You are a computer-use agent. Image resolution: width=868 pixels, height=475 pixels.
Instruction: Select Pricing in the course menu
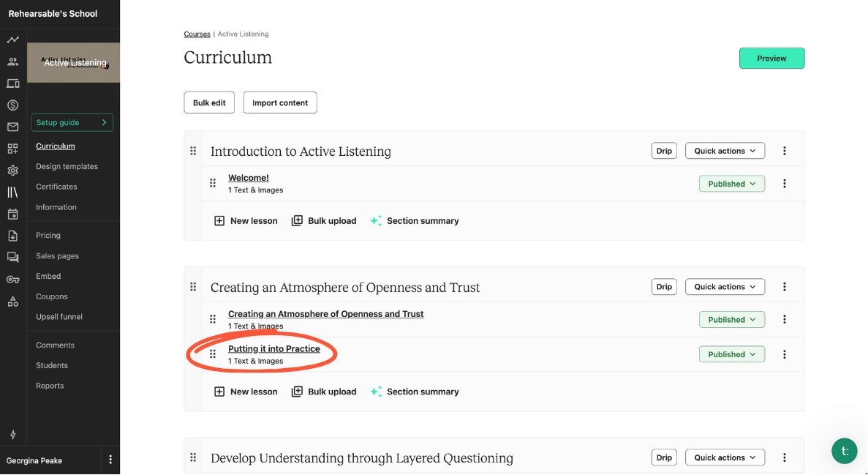pos(48,236)
